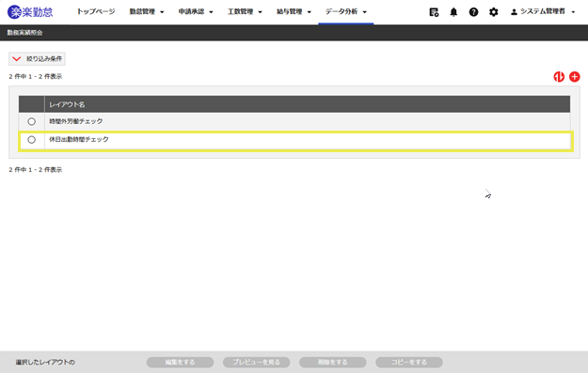Click the コピーをする button

coord(409,362)
